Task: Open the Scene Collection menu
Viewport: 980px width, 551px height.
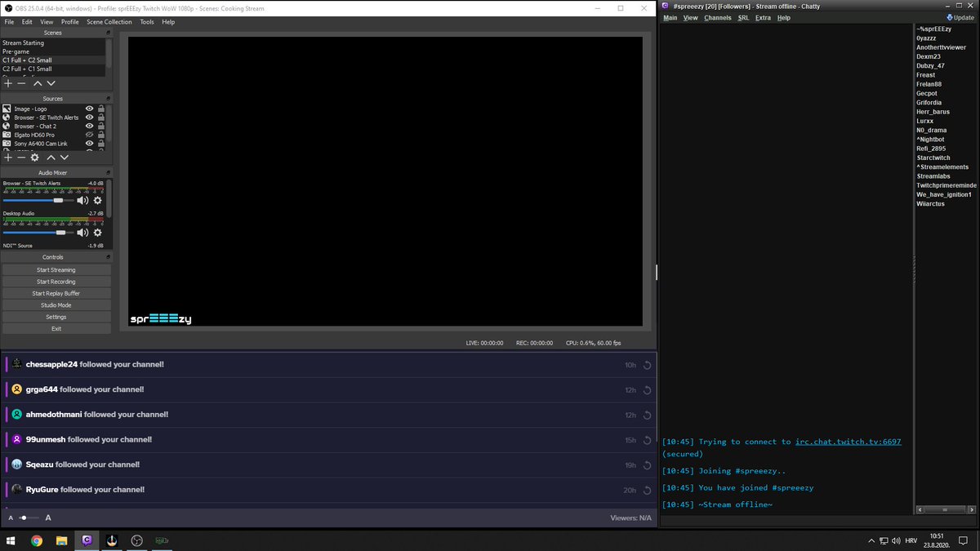Action: tap(109, 22)
